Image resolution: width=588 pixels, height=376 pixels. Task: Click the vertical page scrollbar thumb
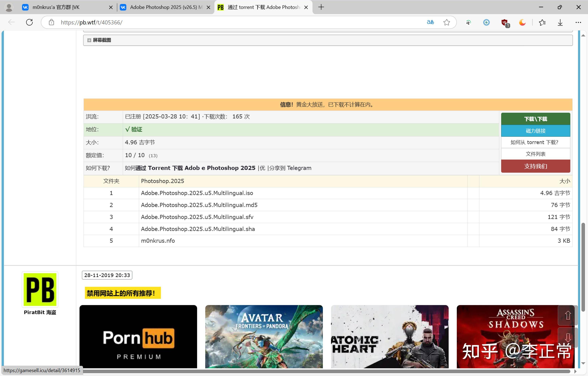tap(583, 267)
